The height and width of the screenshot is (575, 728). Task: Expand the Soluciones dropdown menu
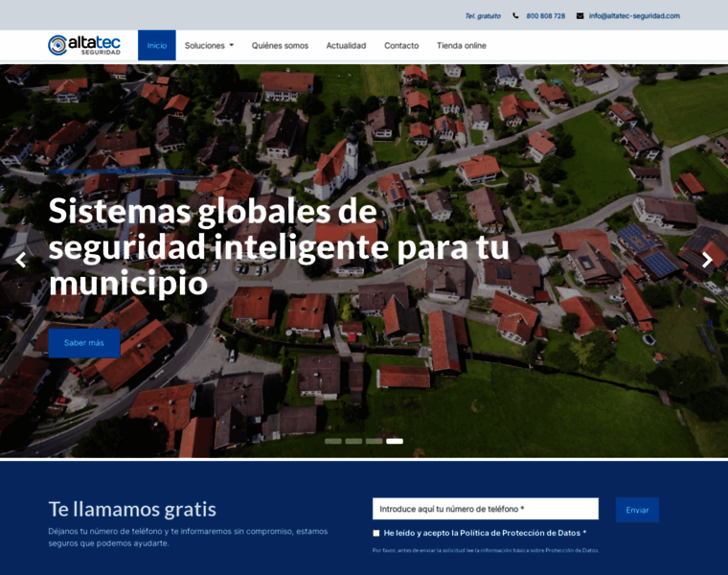[209, 45]
